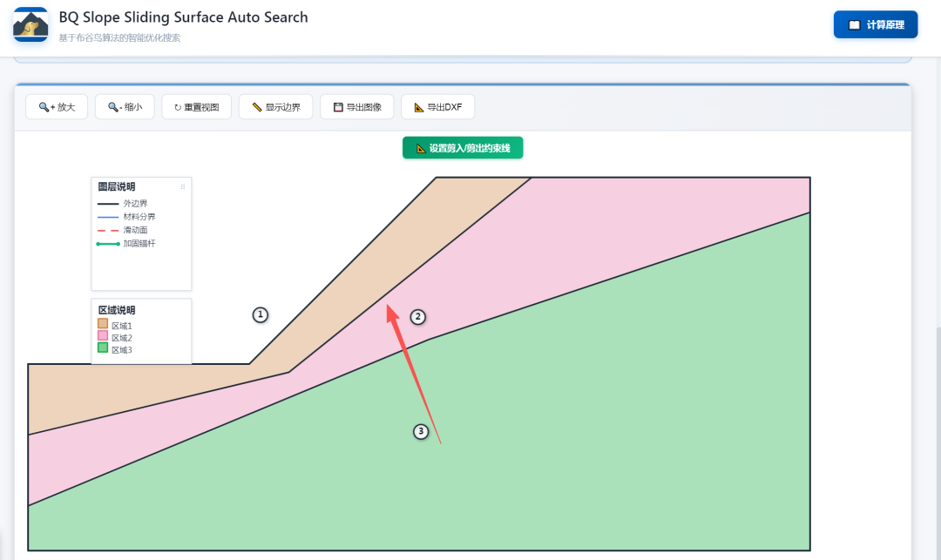
Task: Click the magnifier icon in 放大
Action: tap(44, 107)
